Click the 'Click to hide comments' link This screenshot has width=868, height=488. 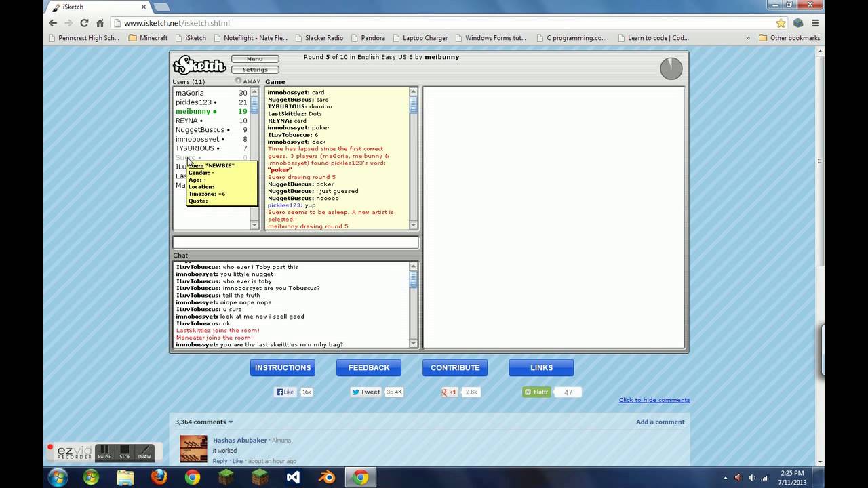coord(654,400)
